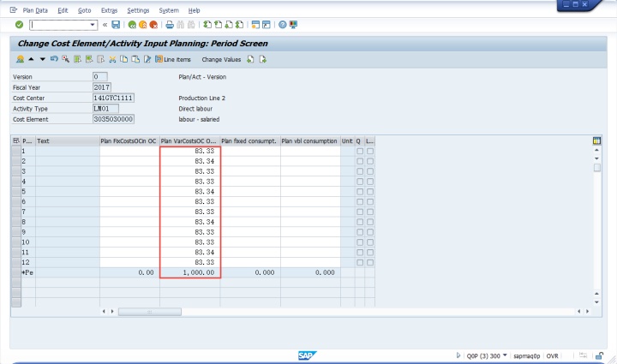The height and width of the screenshot is (364, 617).
Task: Click the table horizontal scrollbar thumb
Action: 149,312
